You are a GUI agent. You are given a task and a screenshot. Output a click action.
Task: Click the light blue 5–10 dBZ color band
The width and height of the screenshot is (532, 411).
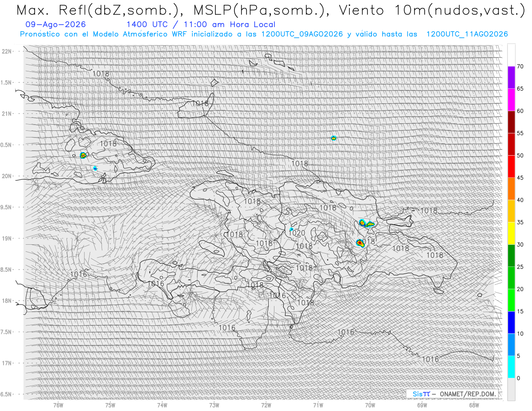pos(511,345)
